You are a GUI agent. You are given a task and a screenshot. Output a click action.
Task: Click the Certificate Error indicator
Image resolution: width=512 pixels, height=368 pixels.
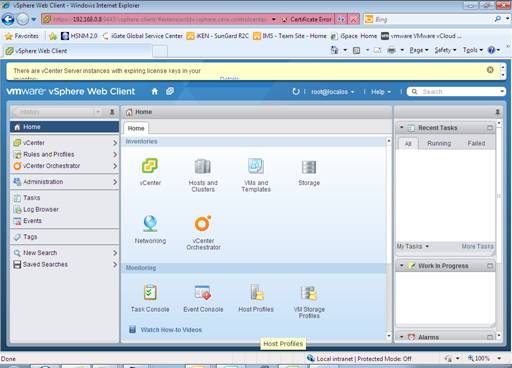(307, 19)
